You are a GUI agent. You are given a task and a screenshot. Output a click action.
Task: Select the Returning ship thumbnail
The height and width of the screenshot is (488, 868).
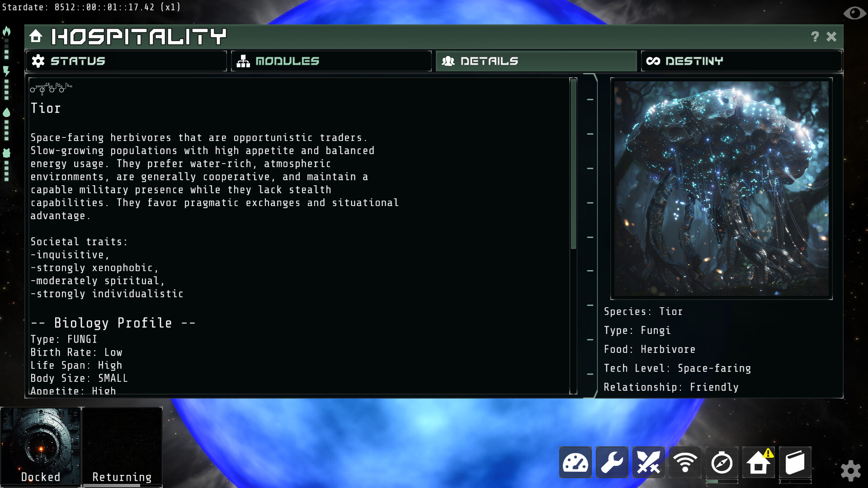[x=122, y=445]
